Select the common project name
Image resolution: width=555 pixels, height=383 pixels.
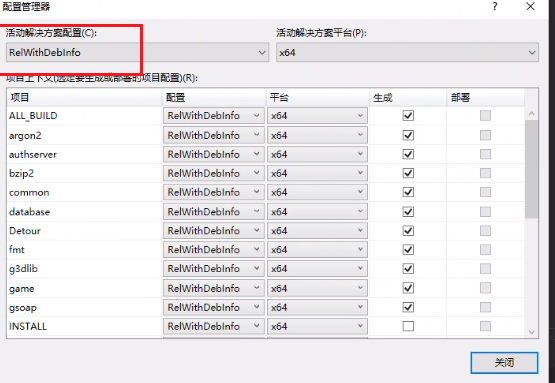pos(29,193)
